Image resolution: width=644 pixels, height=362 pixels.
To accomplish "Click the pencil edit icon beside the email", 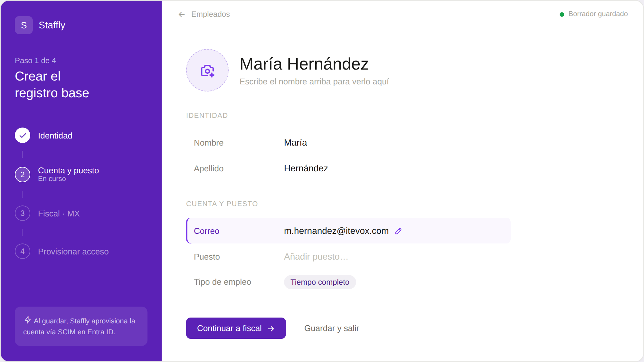I will pyautogui.click(x=398, y=231).
